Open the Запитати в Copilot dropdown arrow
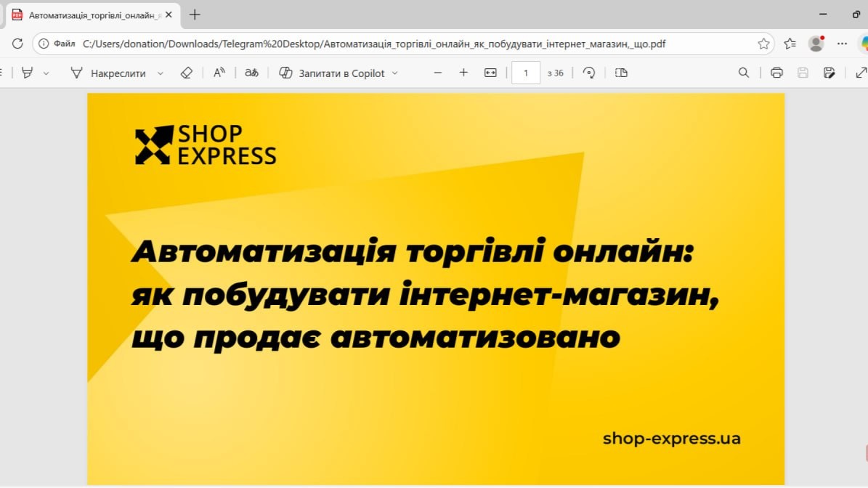 click(x=395, y=73)
